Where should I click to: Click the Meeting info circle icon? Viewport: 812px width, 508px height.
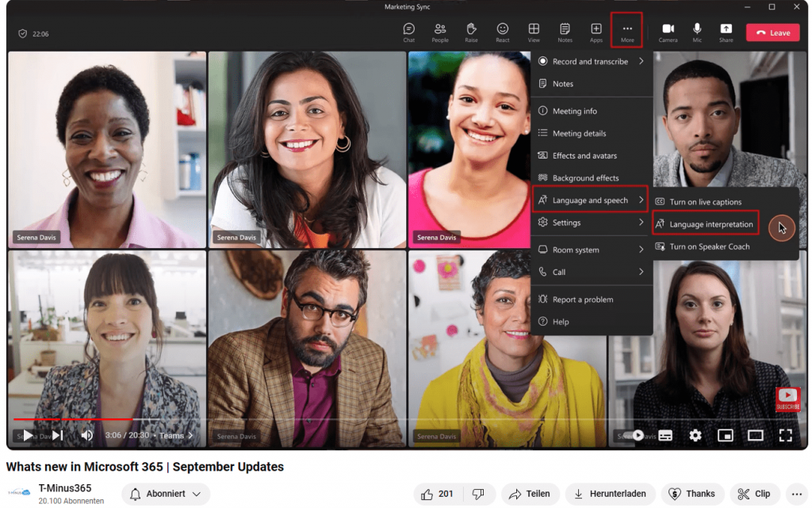[x=542, y=111]
